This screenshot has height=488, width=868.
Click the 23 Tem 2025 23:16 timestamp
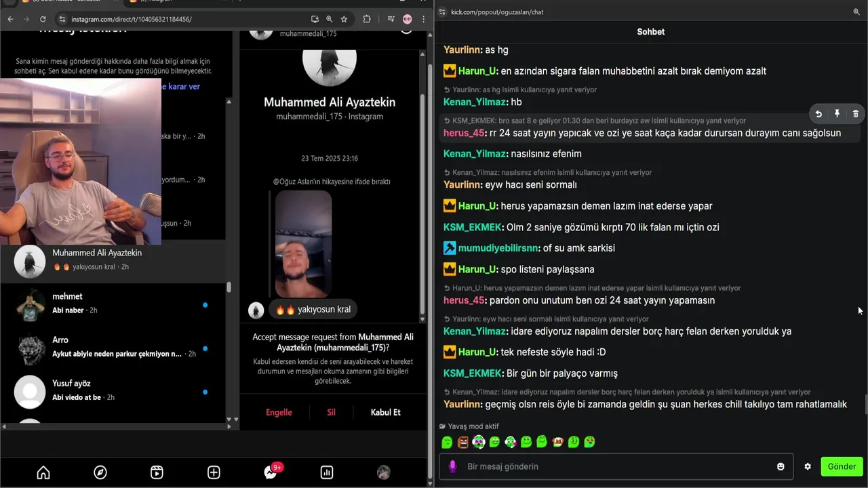330,159
